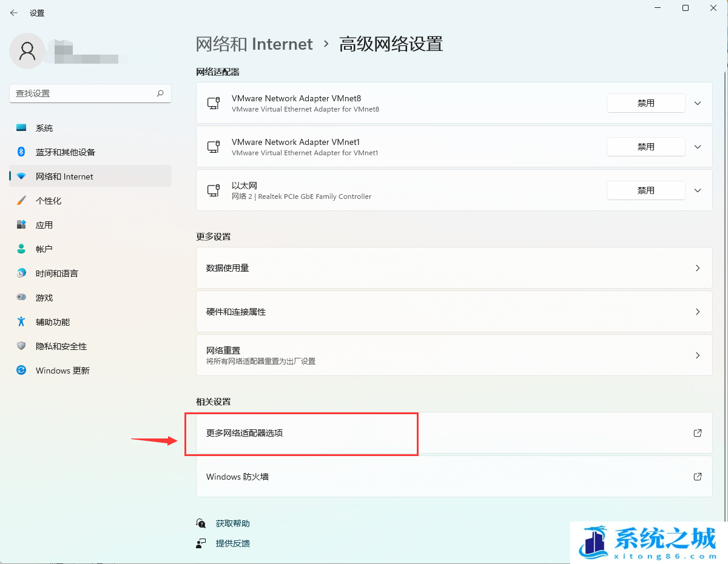Click the user avatar picture
This screenshot has width=728, height=564.
[27, 51]
